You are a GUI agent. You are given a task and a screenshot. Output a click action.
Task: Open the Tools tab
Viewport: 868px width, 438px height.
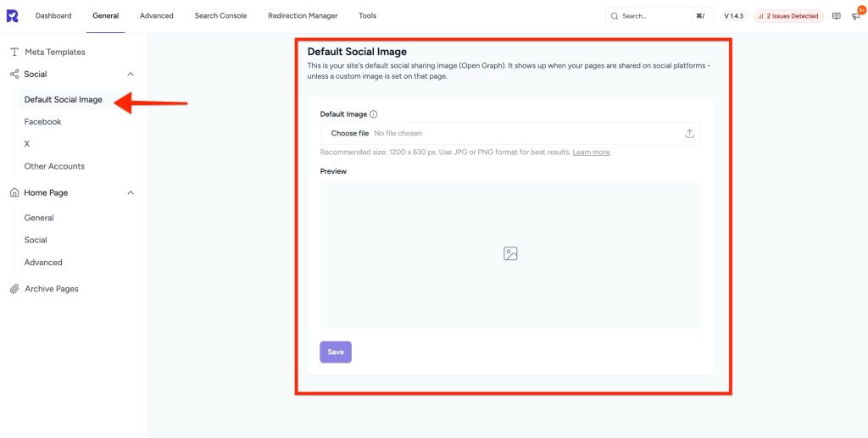368,16
